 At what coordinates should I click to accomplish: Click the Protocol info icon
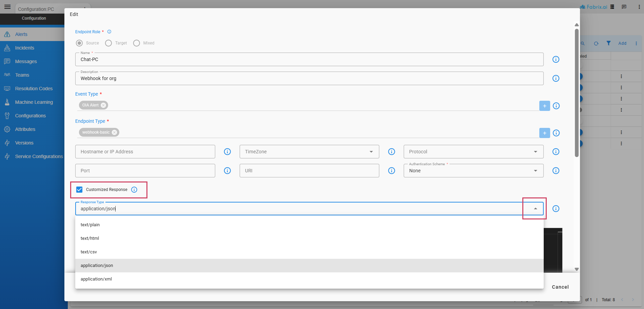(556, 152)
